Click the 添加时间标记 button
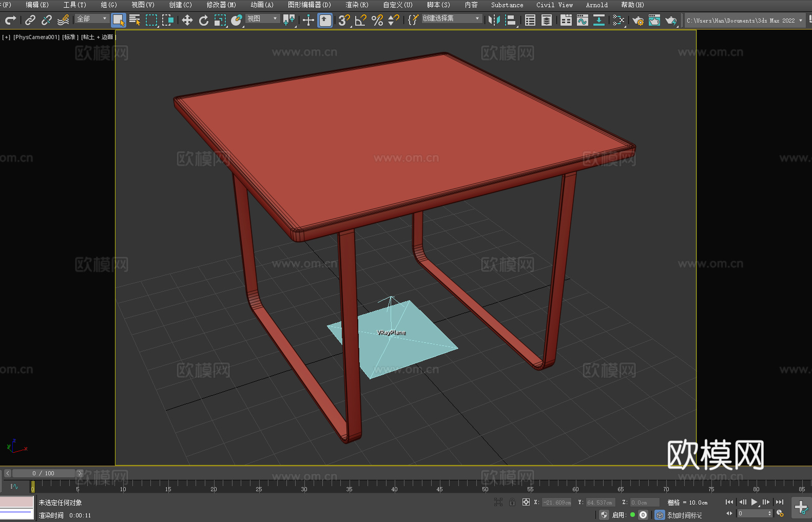812x522 pixels. tap(685, 515)
